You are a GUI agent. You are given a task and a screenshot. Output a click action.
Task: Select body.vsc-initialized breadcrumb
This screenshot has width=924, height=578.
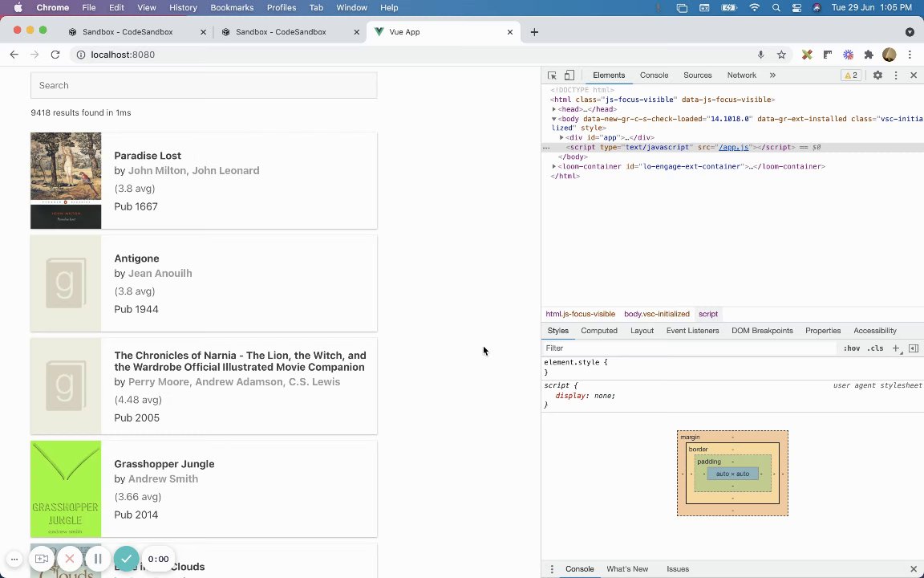(x=656, y=315)
